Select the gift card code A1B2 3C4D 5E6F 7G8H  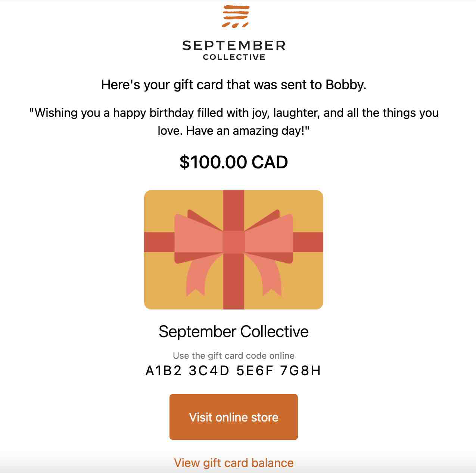click(x=233, y=371)
